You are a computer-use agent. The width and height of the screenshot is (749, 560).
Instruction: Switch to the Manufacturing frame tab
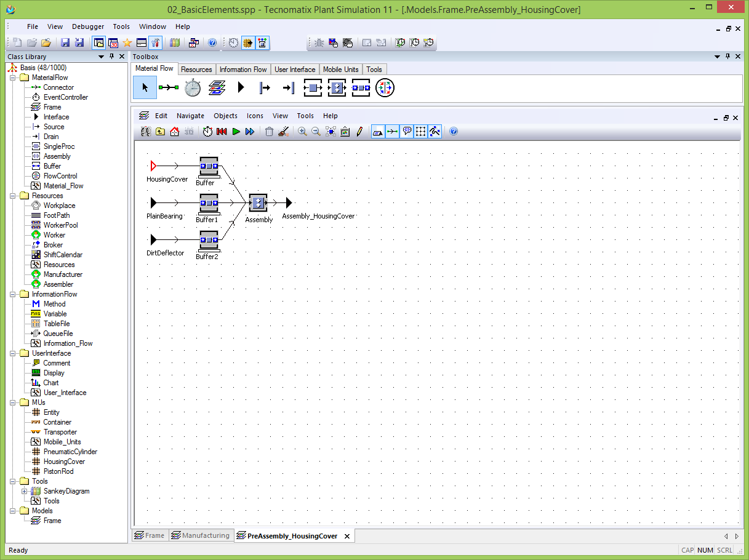[201, 536]
